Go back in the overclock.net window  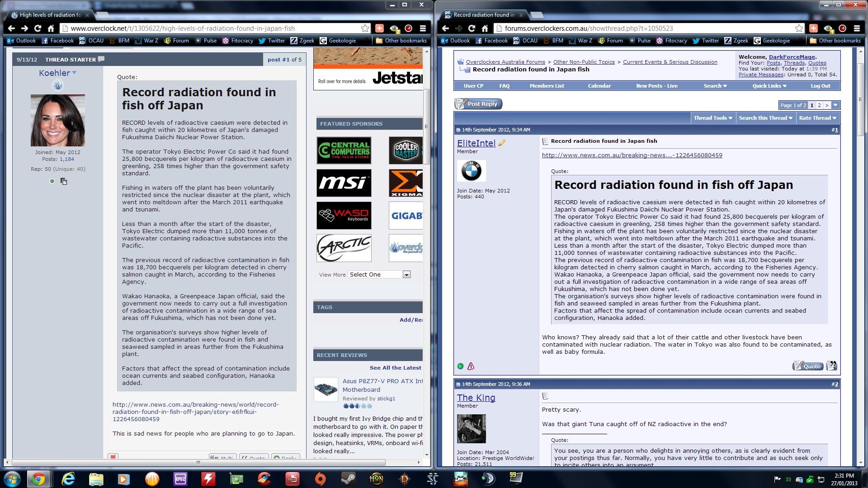click(x=12, y=28)
